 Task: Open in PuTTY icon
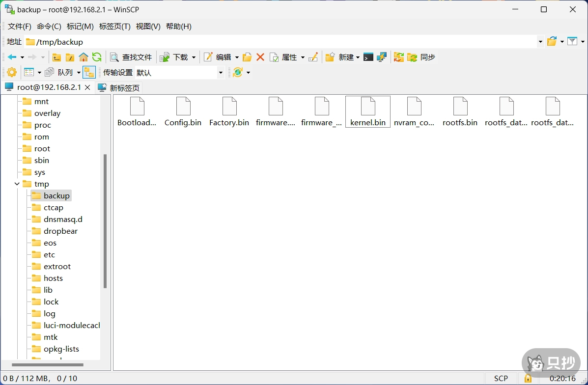(x=382, y=57)
